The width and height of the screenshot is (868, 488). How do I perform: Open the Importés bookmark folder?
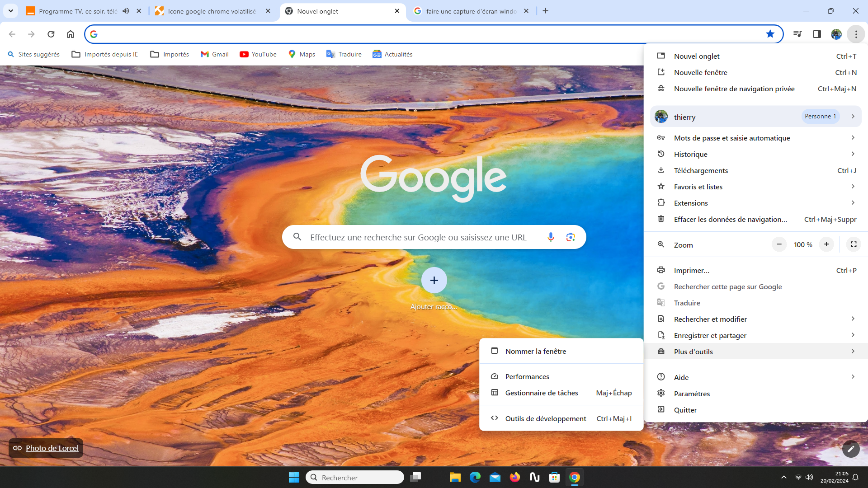coord(170,54)
